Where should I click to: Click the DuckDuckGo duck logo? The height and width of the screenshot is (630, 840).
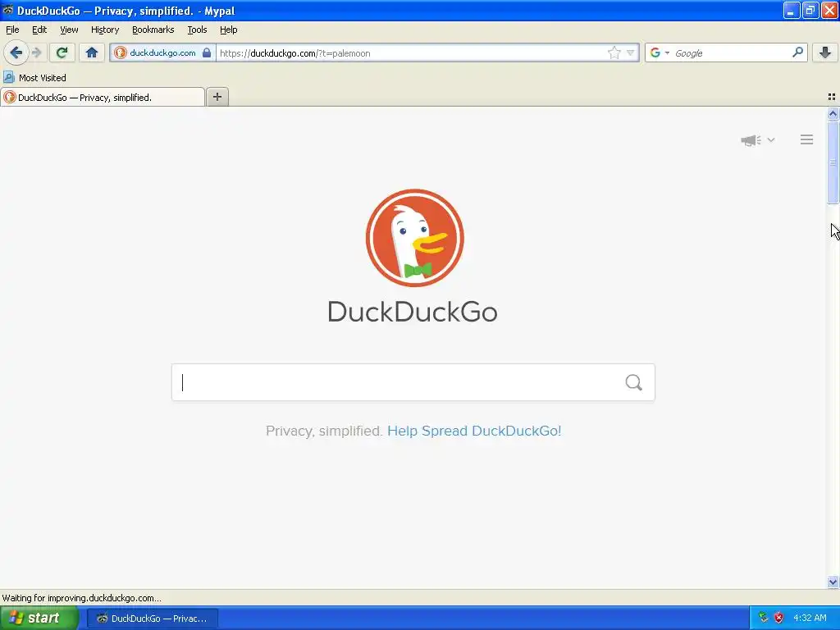click(x=414, y=238)
